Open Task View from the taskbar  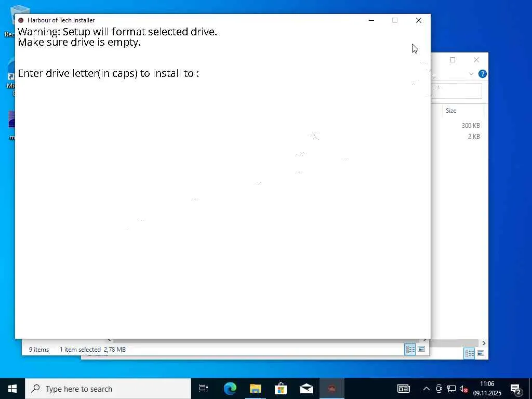click(204, 389)
